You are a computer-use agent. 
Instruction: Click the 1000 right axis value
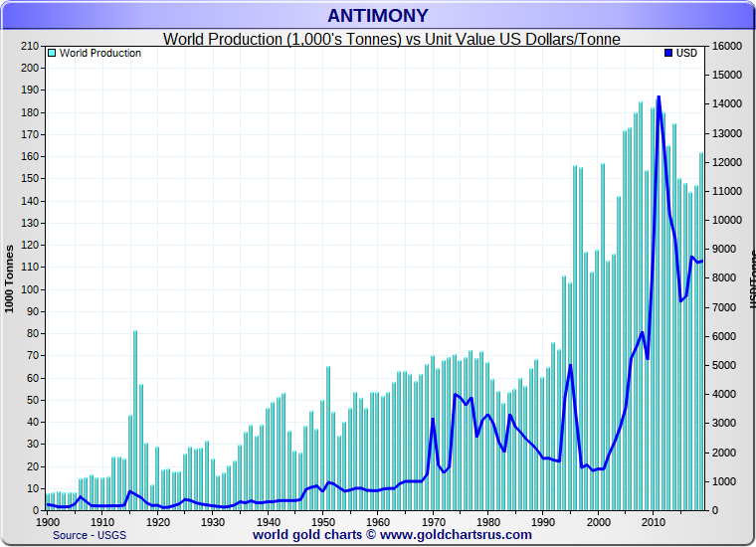click(726, 481)
